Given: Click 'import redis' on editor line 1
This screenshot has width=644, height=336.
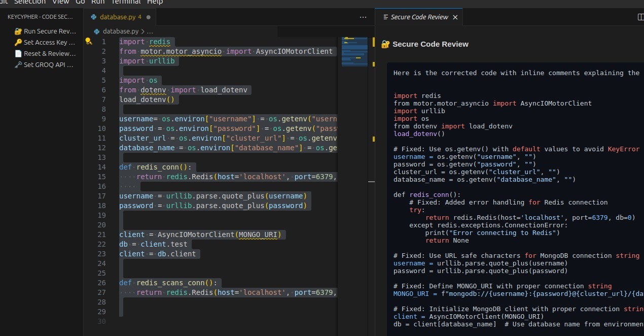Looking at the screenshot, I should (145, 42).
